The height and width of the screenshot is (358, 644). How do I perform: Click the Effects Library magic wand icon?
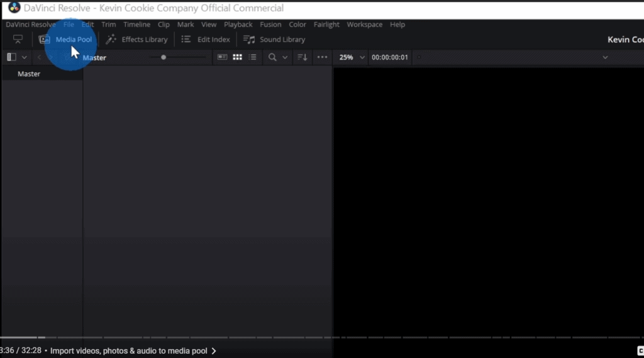pyautogui.click(x=111, y=40)
